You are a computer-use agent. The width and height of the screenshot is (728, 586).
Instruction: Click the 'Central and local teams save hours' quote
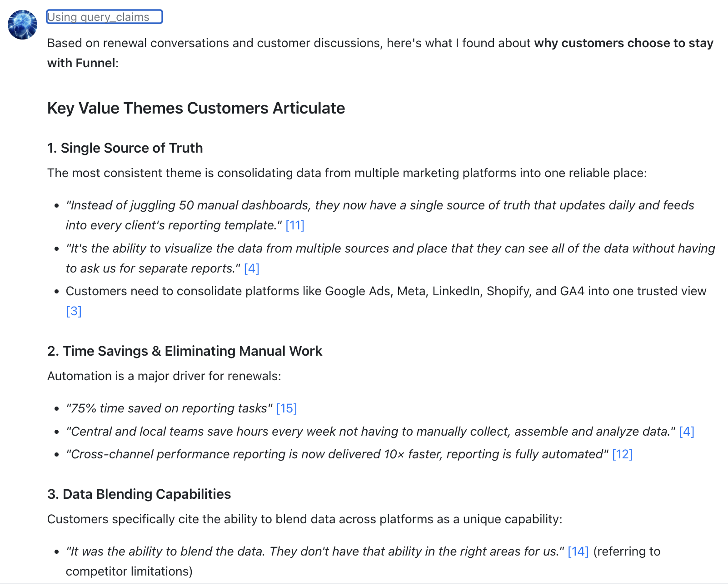click(x=370, y=432)
